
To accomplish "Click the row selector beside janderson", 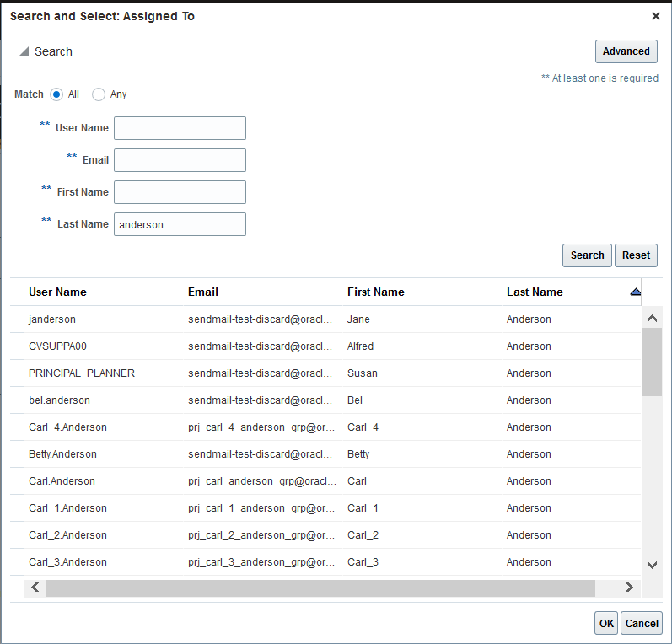I will click(x=17, y=319).
